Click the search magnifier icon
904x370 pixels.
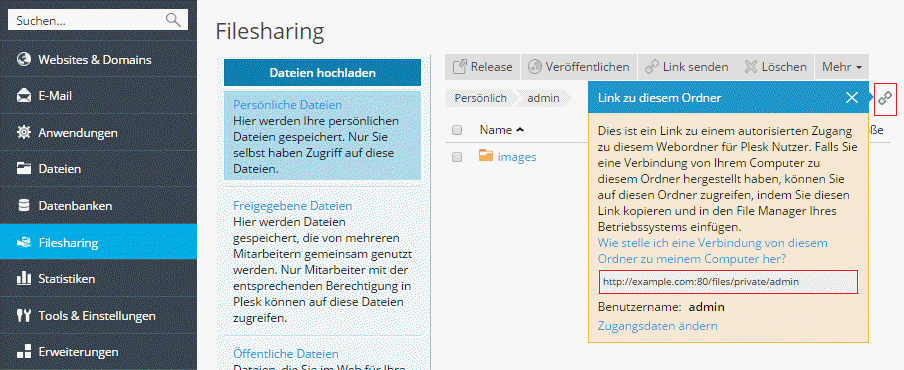click(173, 20)
